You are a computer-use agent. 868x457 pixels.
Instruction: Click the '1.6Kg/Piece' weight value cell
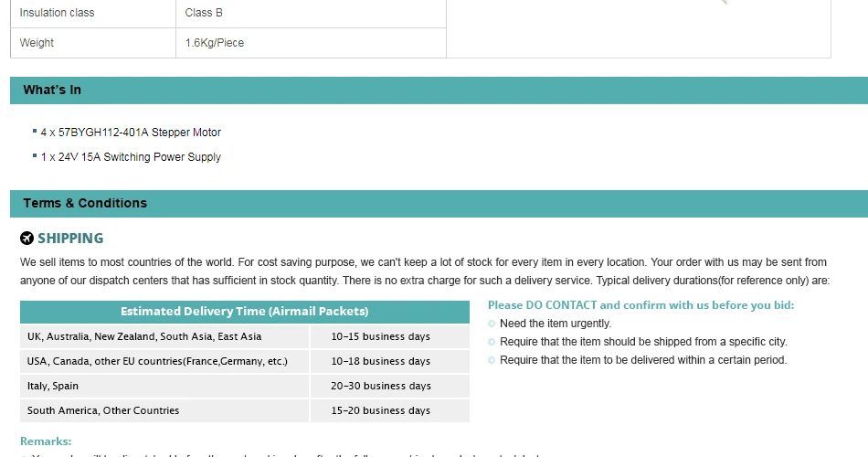click(311, 43)
